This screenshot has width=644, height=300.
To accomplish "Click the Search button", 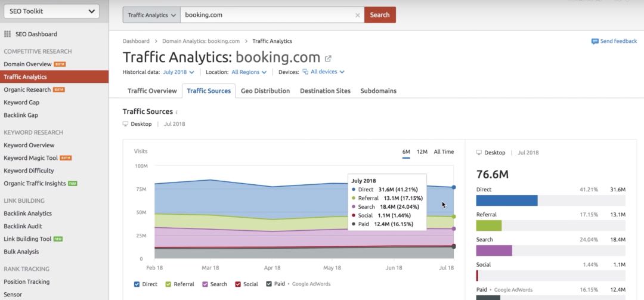I will (x=379, y=15).
